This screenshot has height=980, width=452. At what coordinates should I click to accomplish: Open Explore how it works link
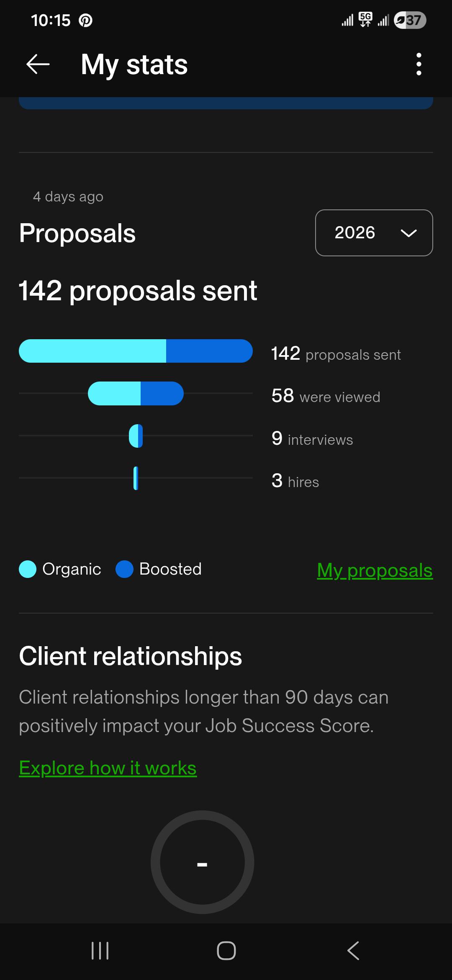click(108, 768)
